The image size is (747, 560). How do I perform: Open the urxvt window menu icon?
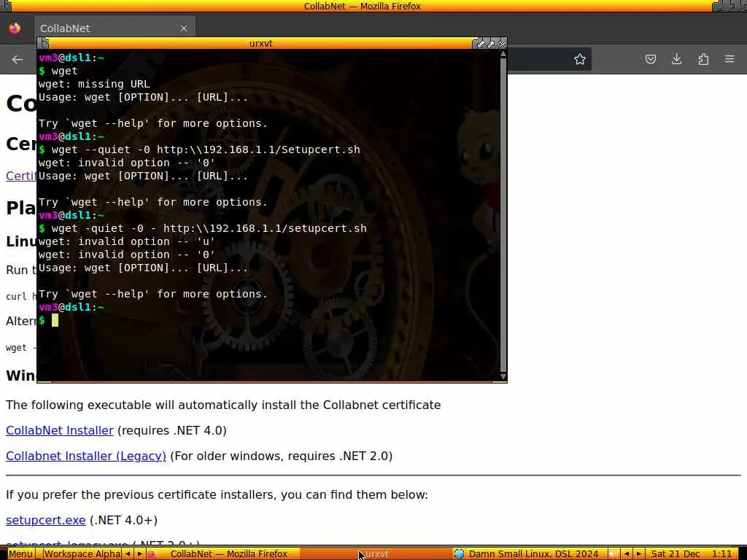coord(44,43)
